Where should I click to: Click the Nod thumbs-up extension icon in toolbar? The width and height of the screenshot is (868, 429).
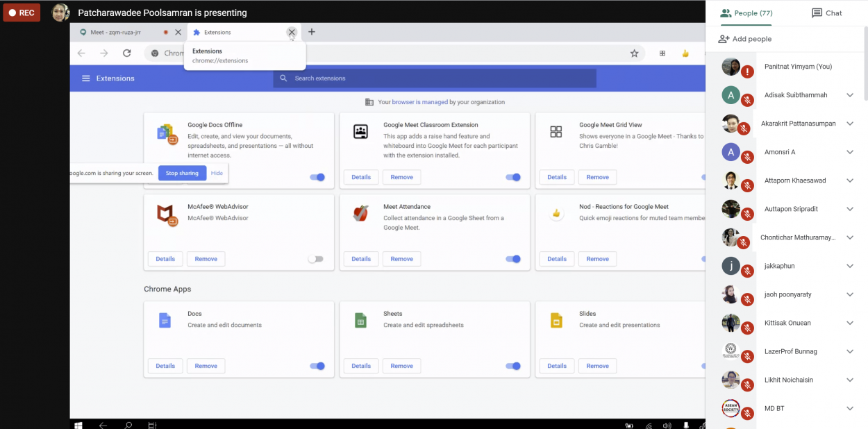tap(685, 53)
